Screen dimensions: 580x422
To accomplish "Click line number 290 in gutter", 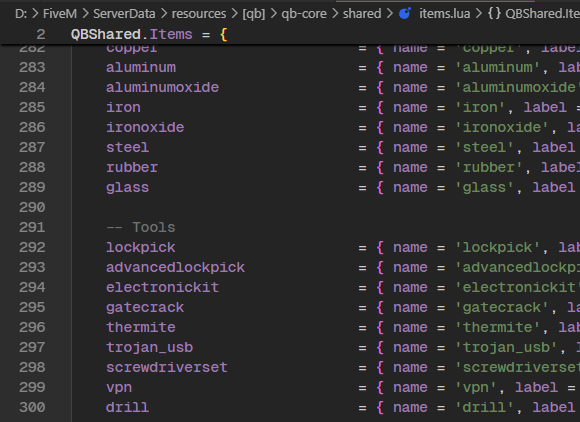I will pyautogui.click(x=32, y=207).
